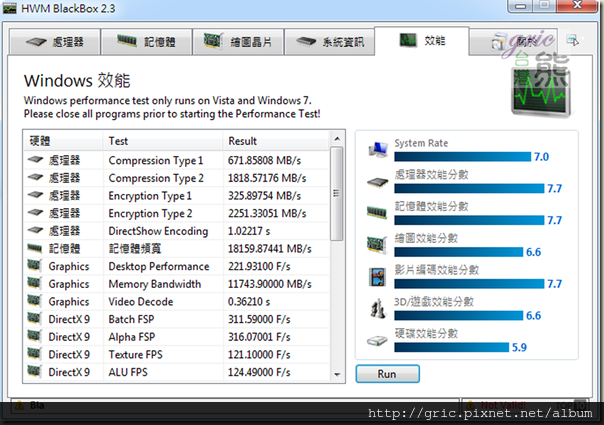Sort by the 硬體 column header
Viewport: 604px width, 425px height.
[63, 141]
